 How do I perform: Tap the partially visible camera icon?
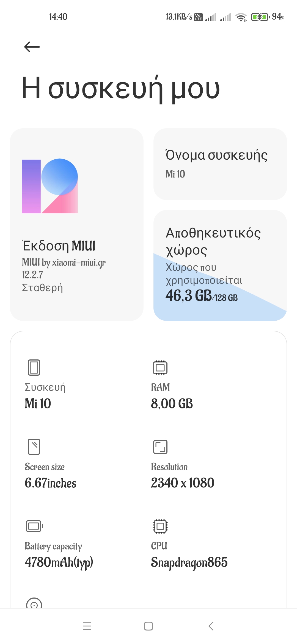(x=34, y=604)
